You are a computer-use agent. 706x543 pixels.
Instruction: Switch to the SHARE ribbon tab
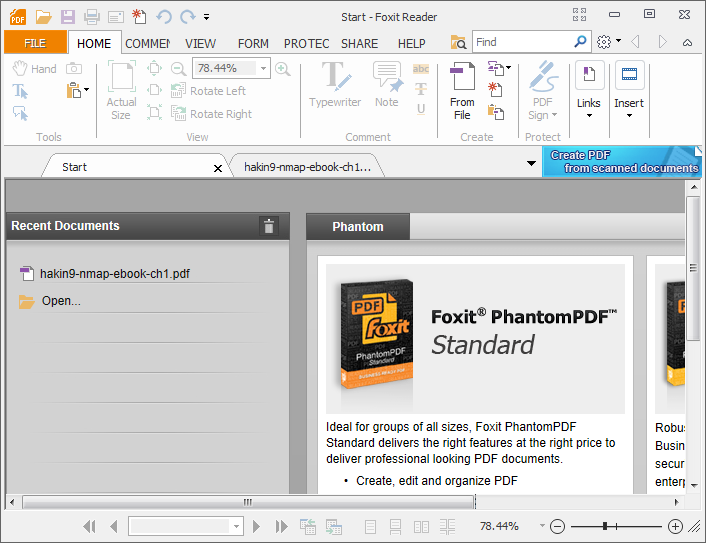[x=359, y=44]
